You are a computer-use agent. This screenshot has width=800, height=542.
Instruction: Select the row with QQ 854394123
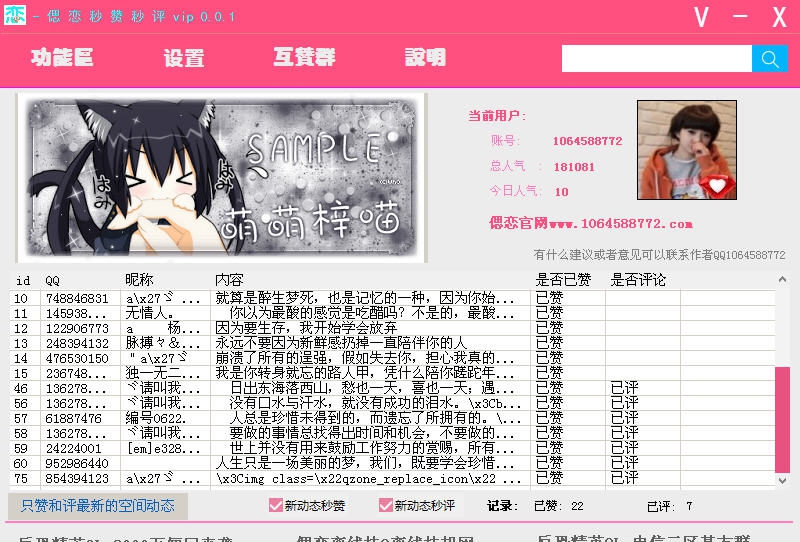click(x=392, y=479)
